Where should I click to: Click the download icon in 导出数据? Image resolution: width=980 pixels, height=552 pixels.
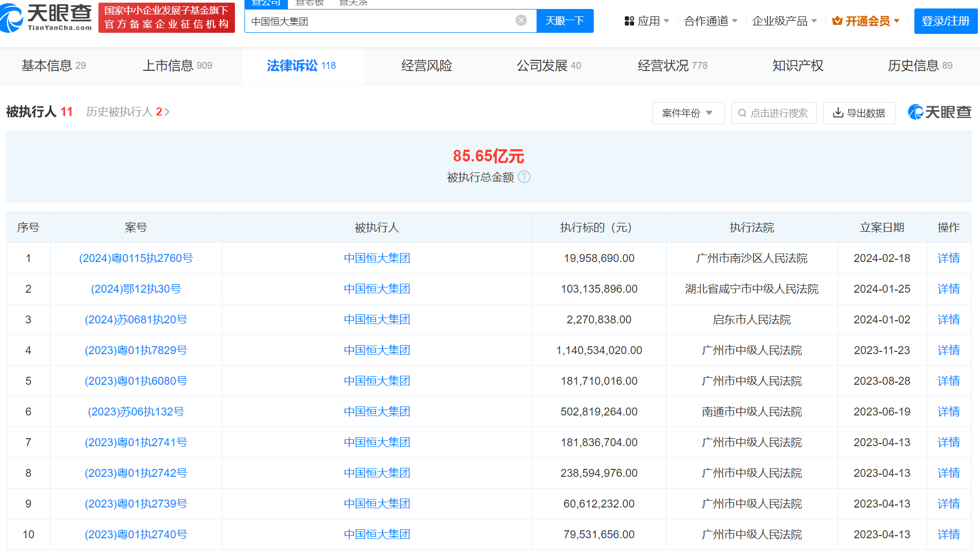[838, 113]
